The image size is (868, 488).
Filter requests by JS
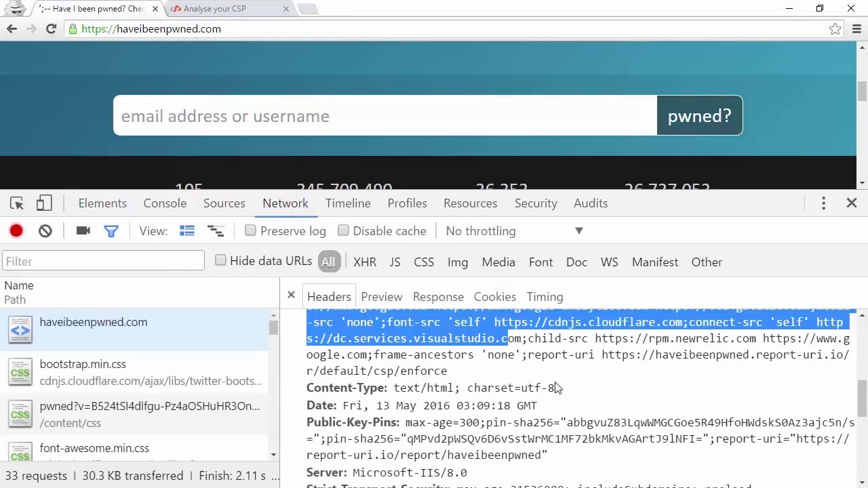395,262
